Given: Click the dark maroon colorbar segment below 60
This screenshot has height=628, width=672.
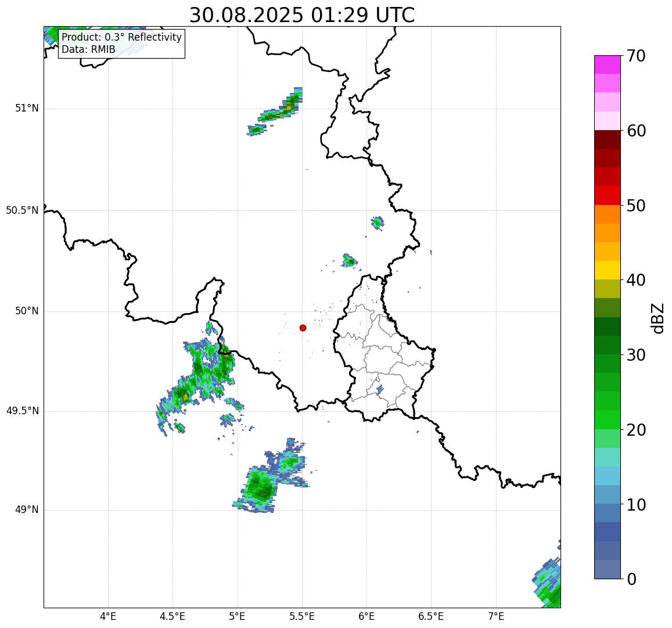Looking at the screenshot, I should click(x=608, y=140).
